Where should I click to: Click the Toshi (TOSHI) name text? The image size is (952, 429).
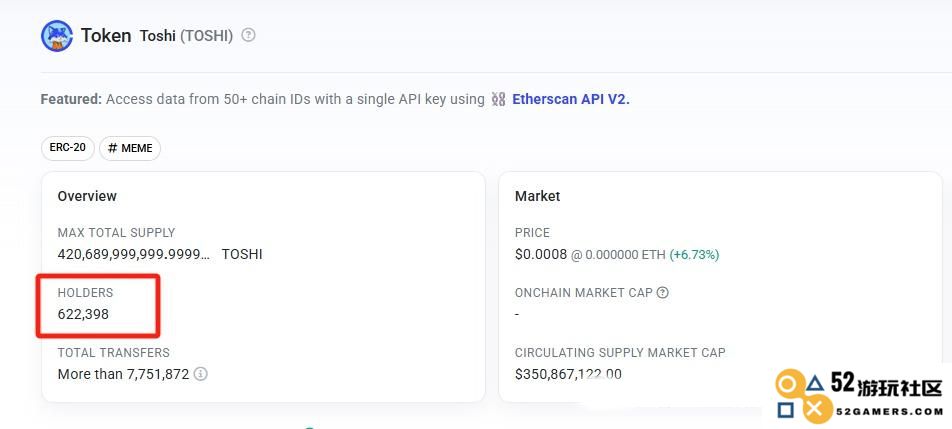186,36
